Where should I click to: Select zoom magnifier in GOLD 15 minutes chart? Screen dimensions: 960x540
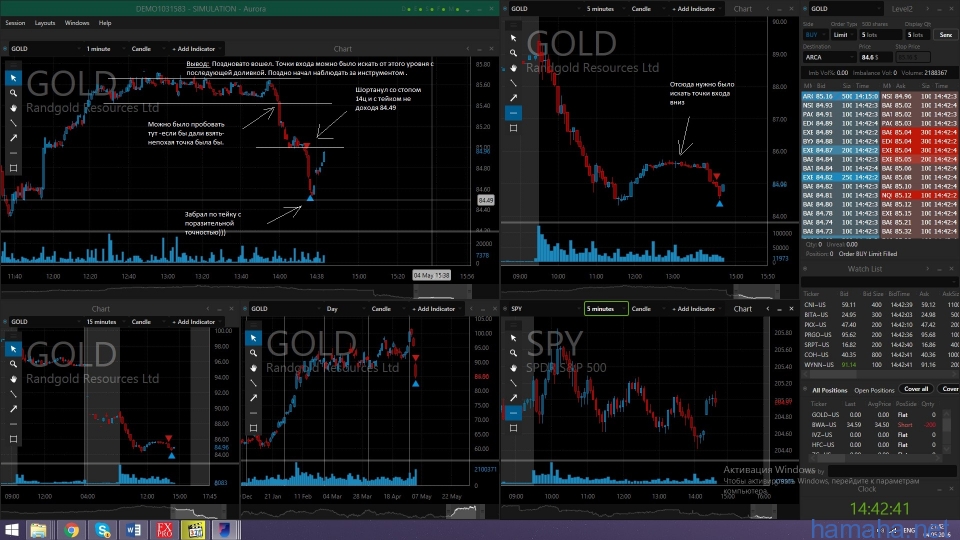(13, 364)
